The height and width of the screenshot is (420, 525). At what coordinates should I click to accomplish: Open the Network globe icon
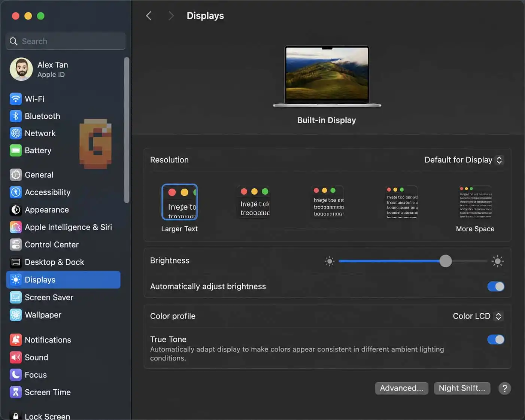point(16,133)
